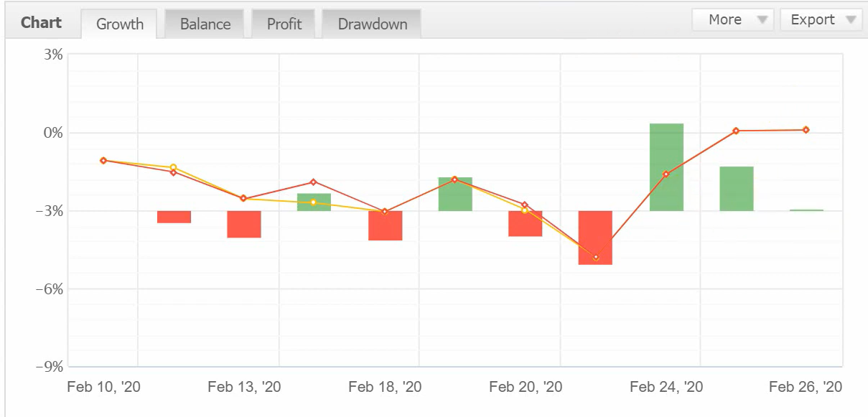Show the Drawdown tab
Screen dimensions: 868x417
click(x=372, y=24)
